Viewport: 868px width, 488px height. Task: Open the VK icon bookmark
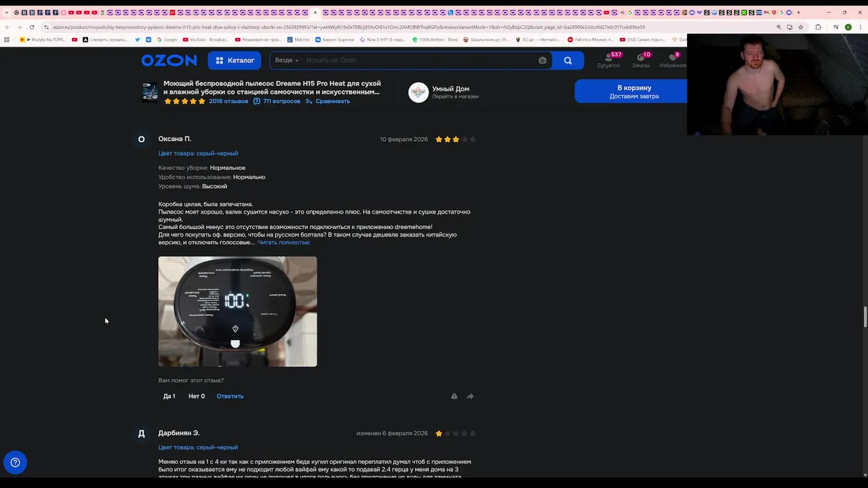(149, 39)
